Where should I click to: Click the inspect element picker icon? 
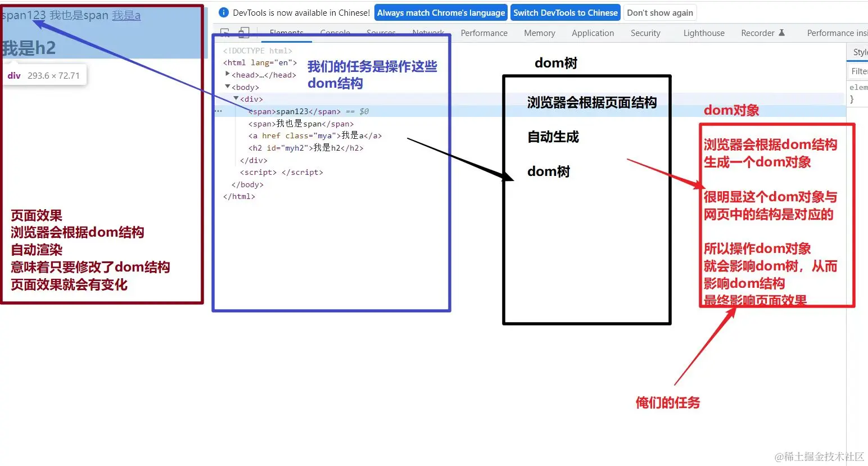(x=225, y=33)
